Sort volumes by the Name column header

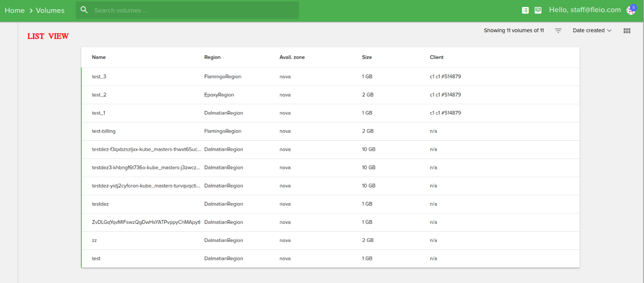(99, 57)
